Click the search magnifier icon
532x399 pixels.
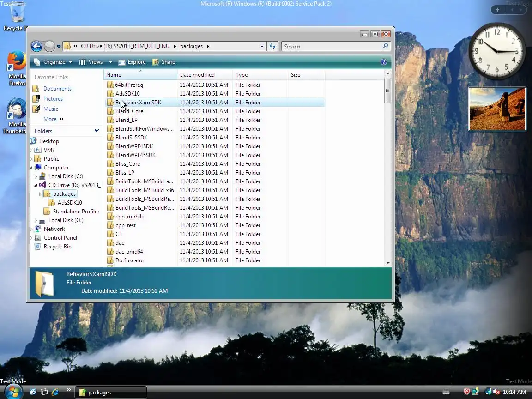coord(385,46)
